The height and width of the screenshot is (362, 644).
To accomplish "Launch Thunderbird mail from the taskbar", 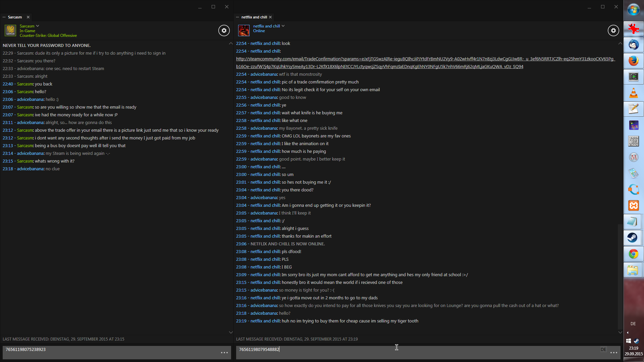I will coord(633,45).
